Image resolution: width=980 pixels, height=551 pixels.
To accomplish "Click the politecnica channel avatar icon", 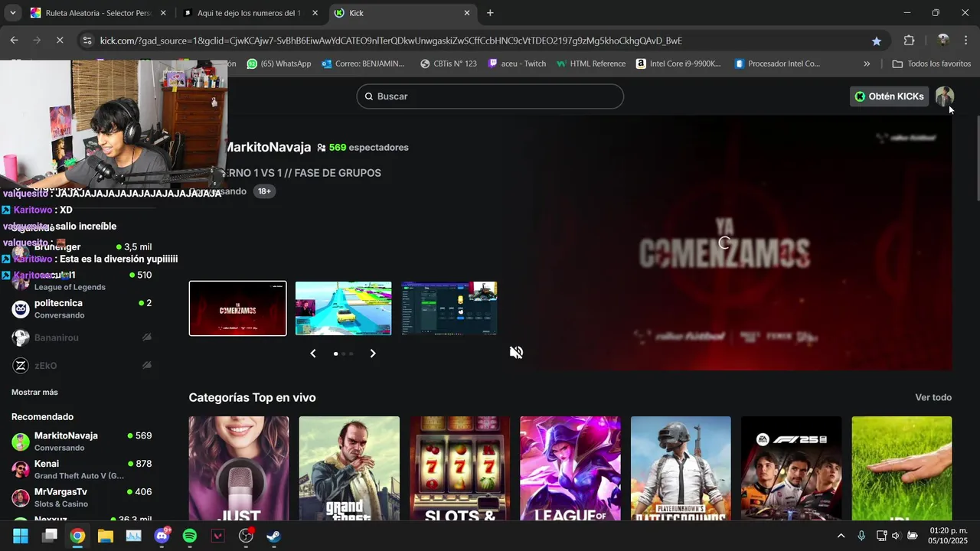I will (x=21, y=309).
